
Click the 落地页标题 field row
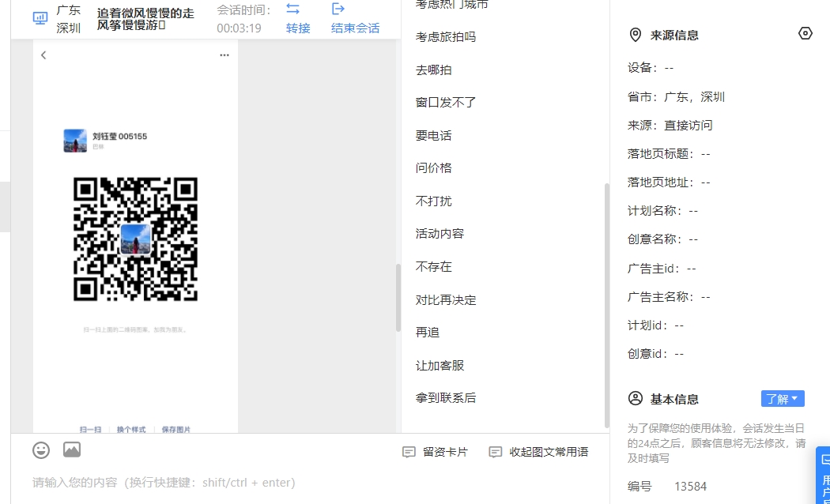pyautogui.click(x=669, y=154)
